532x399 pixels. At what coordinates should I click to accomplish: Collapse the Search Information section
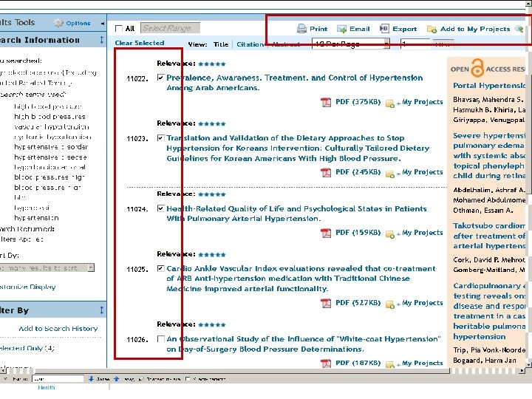click(x=102, y=40)
